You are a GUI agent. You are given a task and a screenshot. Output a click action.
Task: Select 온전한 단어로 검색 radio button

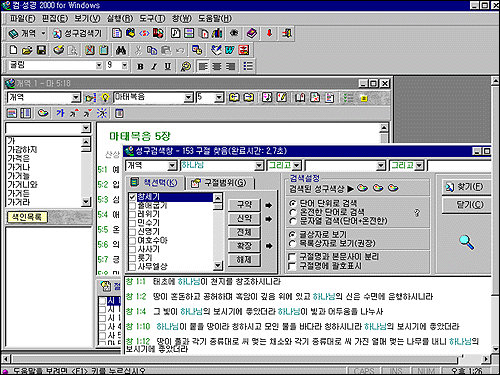point(293,212)
